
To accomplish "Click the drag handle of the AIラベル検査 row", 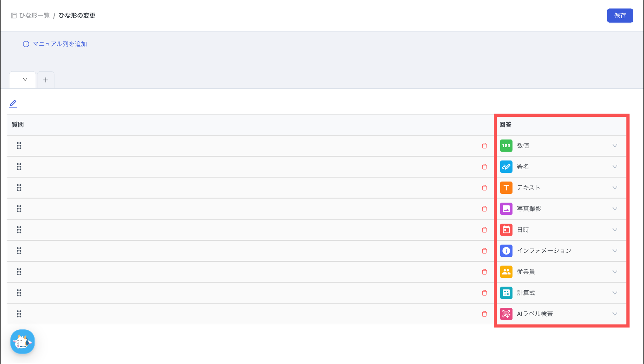I will coord(19,314).
